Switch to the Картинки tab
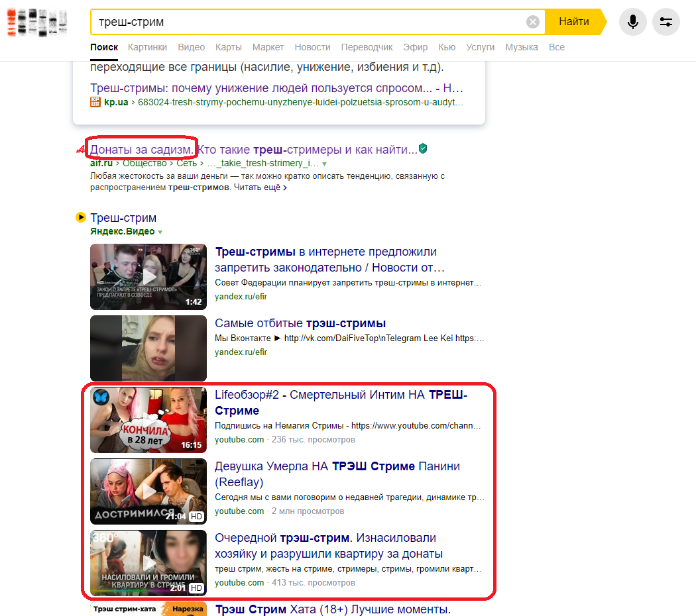The height and width of the screenshot is (616, 696). coord(147,47)
